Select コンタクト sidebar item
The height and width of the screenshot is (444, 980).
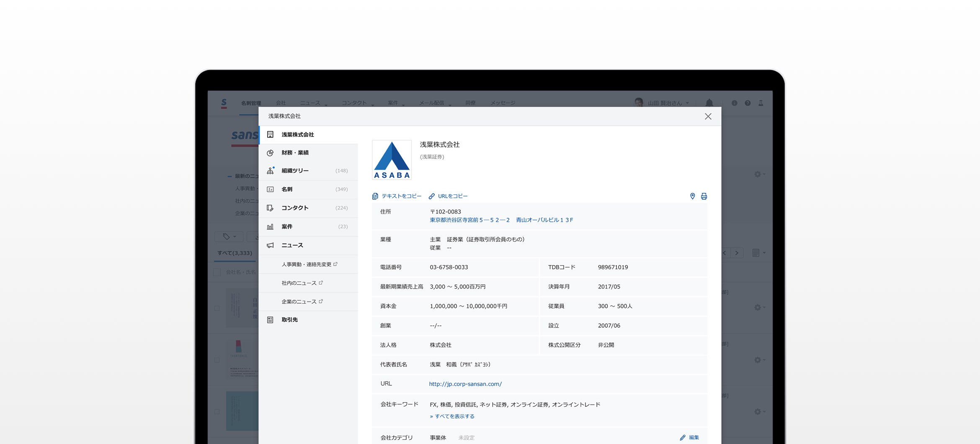tap(308, 208)
